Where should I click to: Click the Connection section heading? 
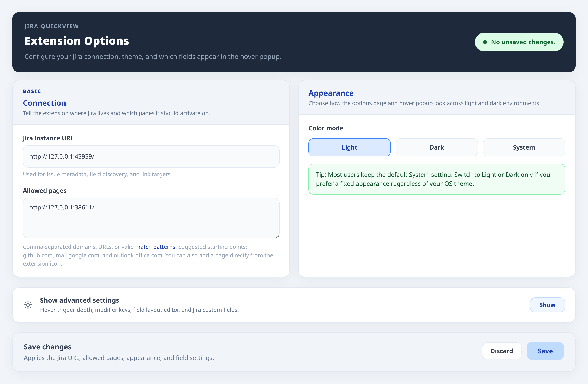click(x=44, y=103)
